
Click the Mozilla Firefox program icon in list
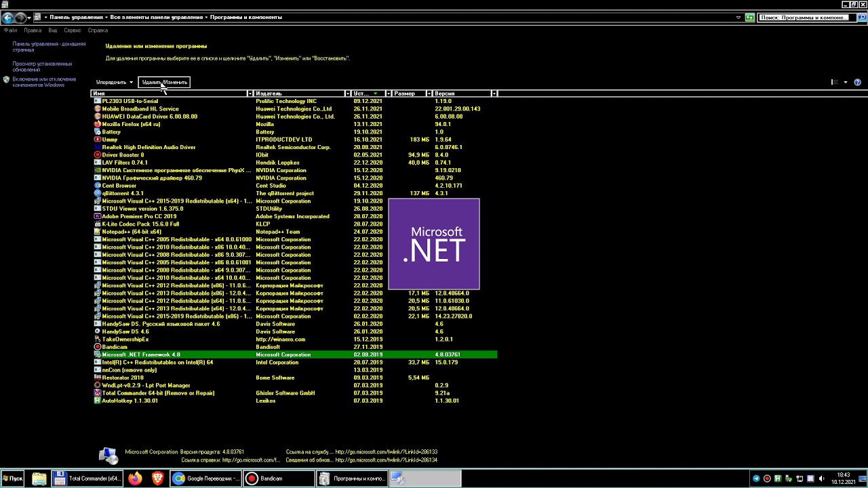98,124
